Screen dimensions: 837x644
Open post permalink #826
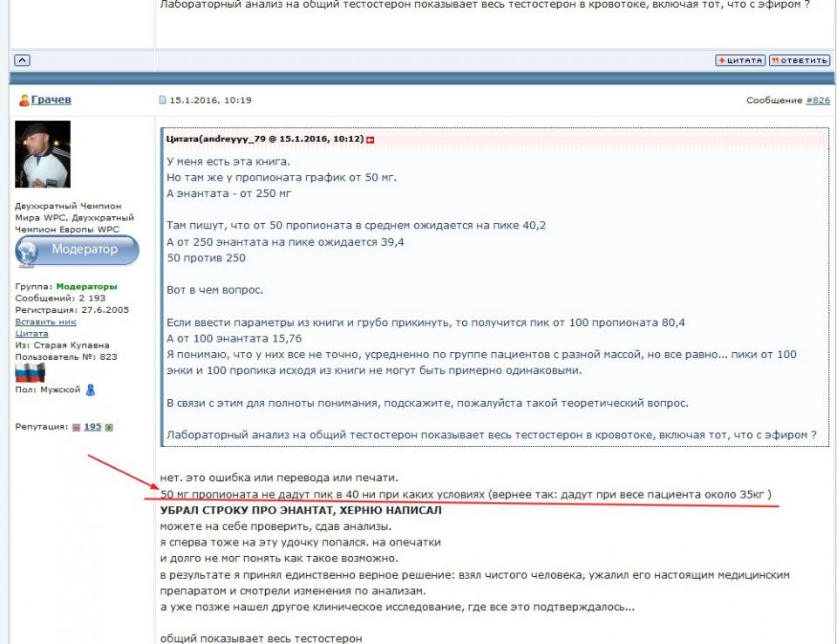(x=818, y=101)
